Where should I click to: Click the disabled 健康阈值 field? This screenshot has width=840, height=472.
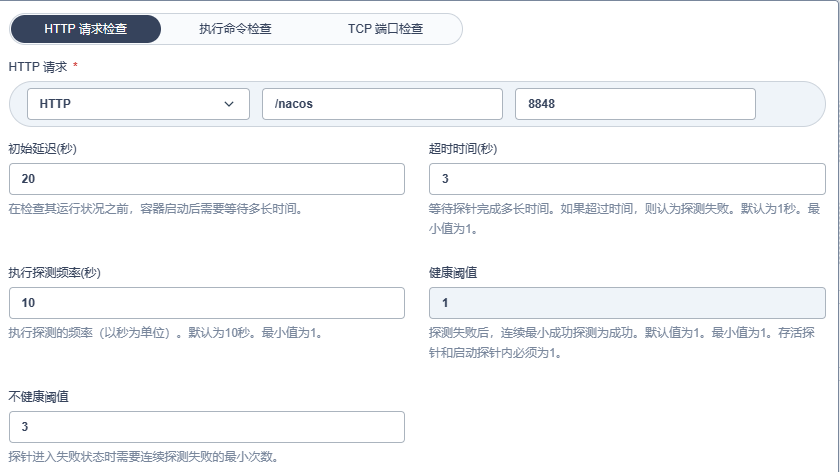[x=626, y=303]
